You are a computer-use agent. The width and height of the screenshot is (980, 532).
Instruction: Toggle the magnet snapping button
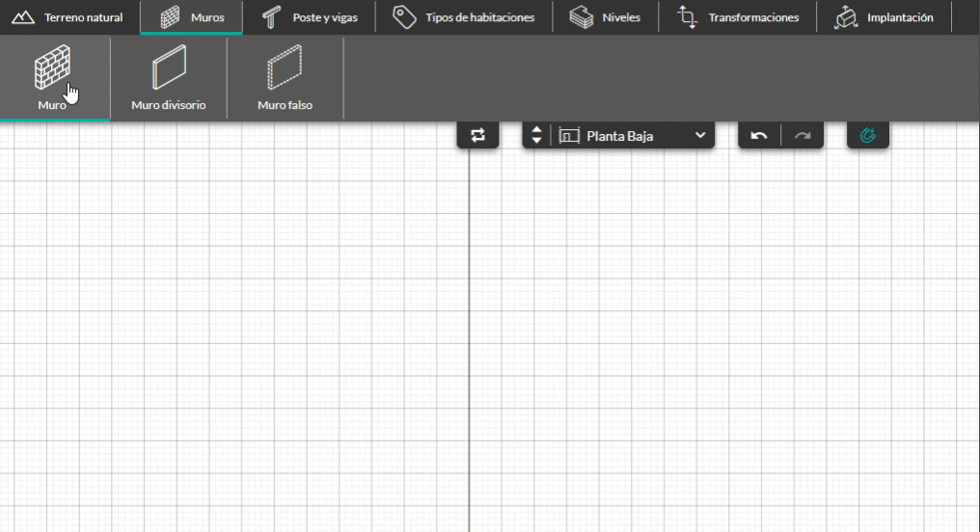click(x=868, y=136)
